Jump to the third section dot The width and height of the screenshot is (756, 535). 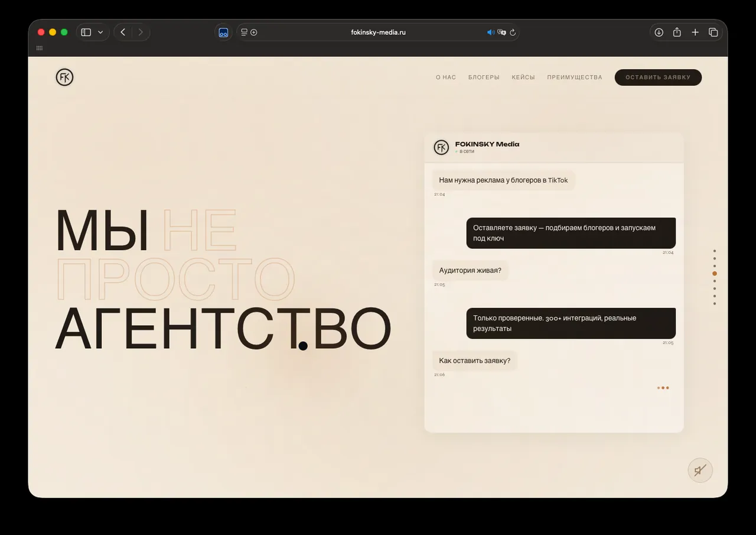715,266
